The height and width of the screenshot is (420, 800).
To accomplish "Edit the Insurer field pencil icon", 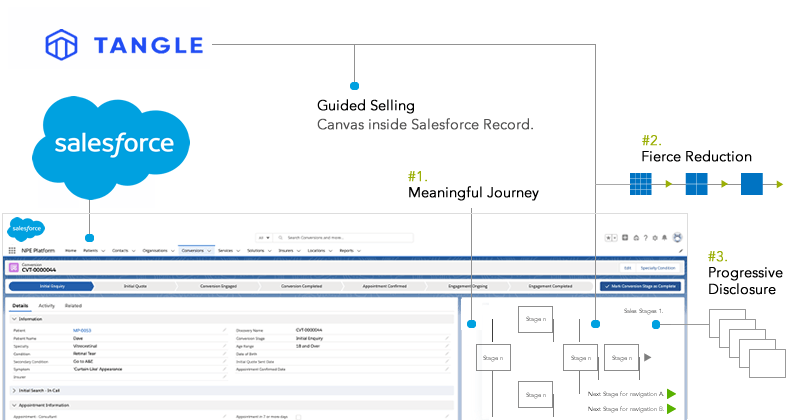I will (224, 377).
